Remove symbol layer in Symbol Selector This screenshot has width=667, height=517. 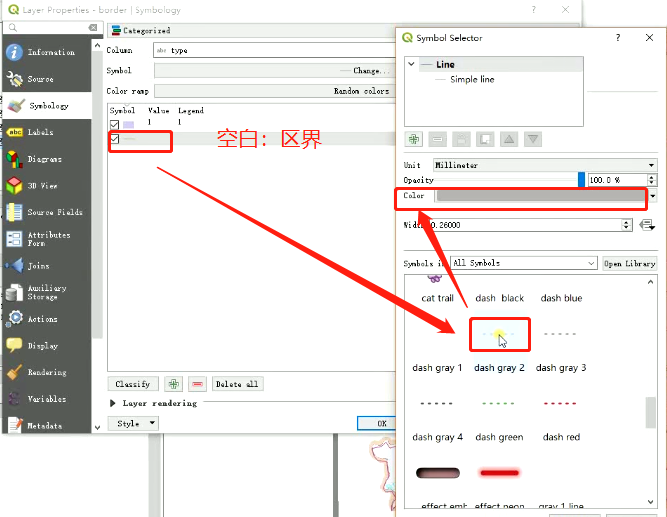tap(437, 139)
